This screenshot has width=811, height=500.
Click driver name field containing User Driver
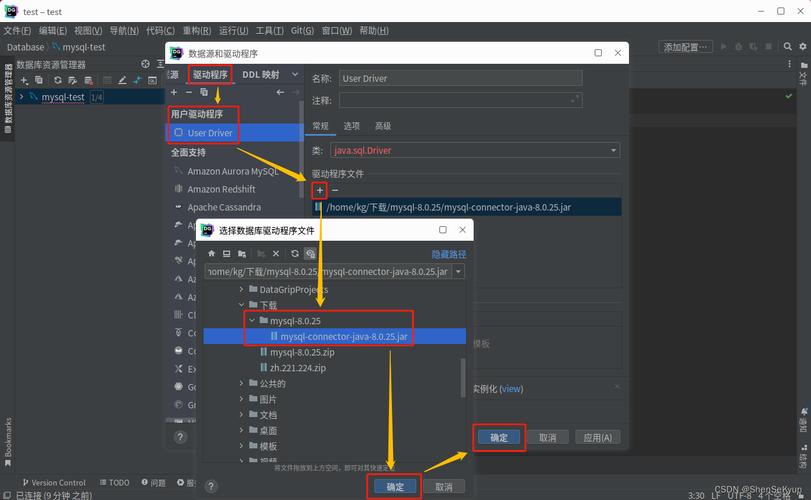[x=460, y=79]
